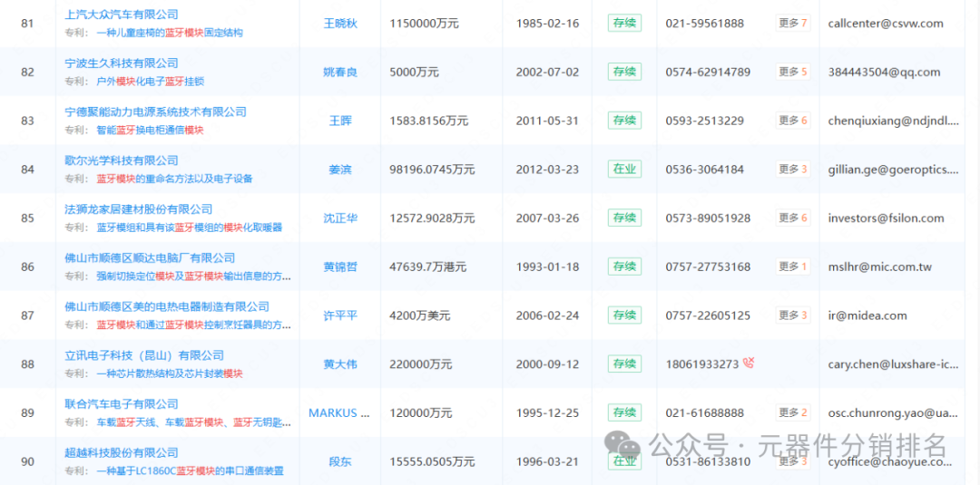Open company link 佛山市顺德区顺达电脑厂有限公司
The width and height of the screenshot is (980, 485).
150,257
